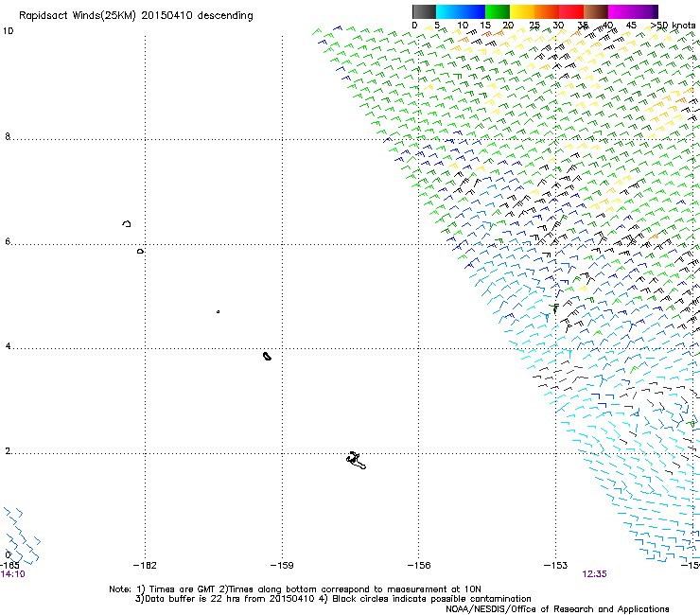Click the "45" legend scale label
Image resolution: width=700 pixels, height=615 pixels.
point(631,26)
